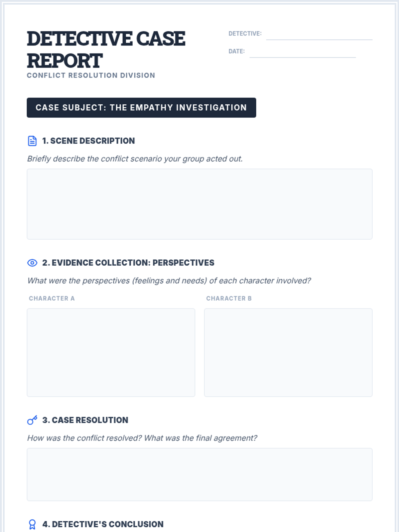Click inside the Character A perspective box
This screenshot has width=399, height=532.
(x=111, y=352)
